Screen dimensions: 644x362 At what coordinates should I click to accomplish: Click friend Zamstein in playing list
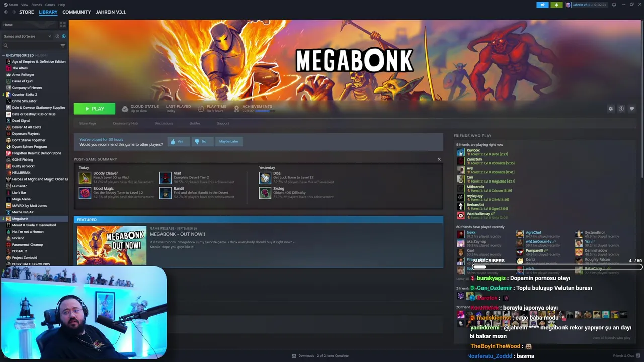click(474, 159)
